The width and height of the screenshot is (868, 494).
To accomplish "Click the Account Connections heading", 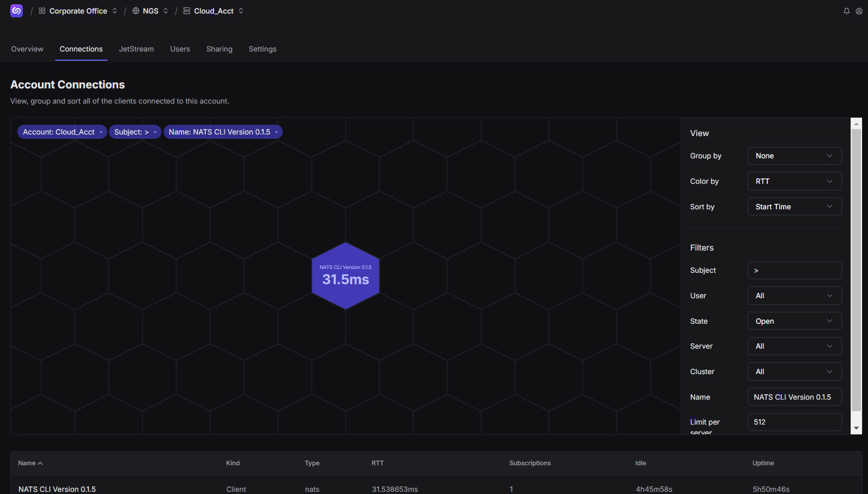I will pos(68,85).
